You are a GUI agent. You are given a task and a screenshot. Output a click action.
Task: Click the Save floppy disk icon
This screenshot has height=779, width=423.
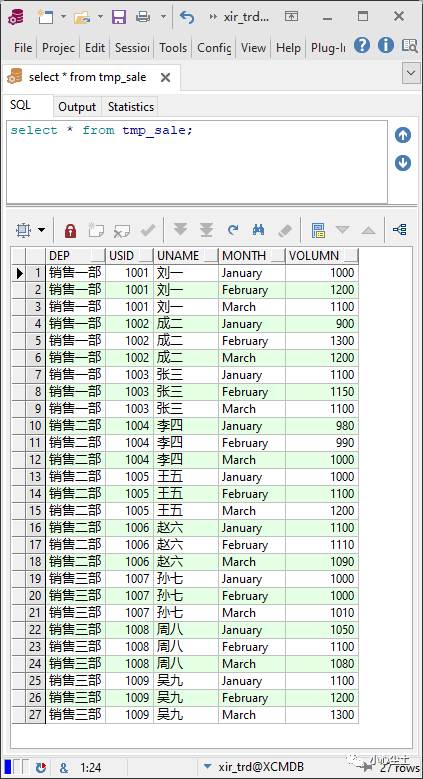coord(119,17)
